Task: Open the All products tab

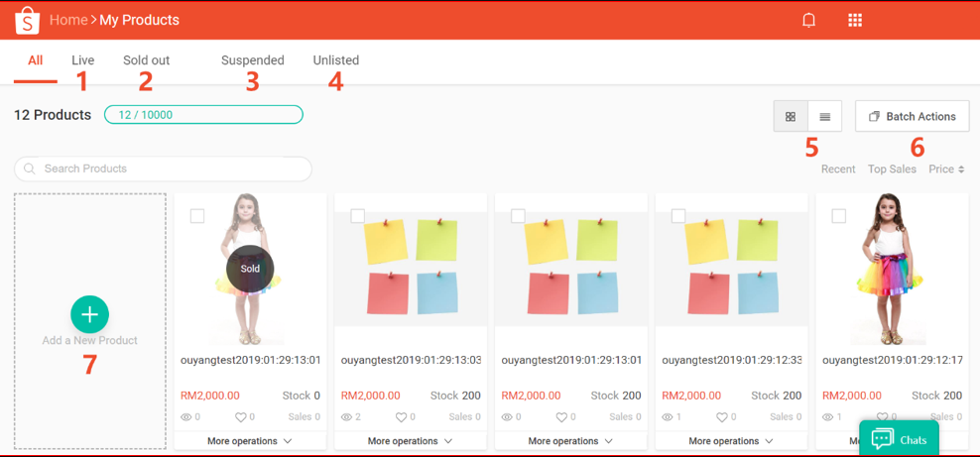Action: (36, 60)
